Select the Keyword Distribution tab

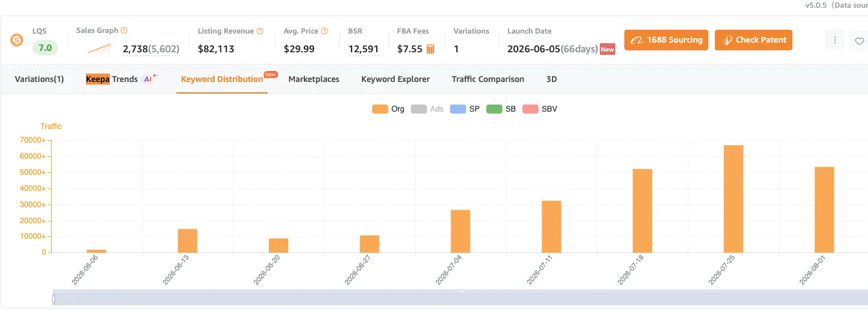(222, 79)
